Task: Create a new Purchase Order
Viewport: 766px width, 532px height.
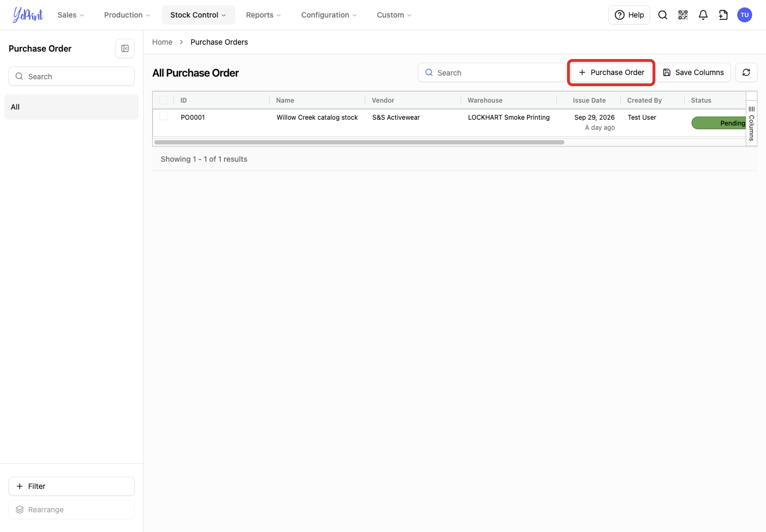Action: 611,72
